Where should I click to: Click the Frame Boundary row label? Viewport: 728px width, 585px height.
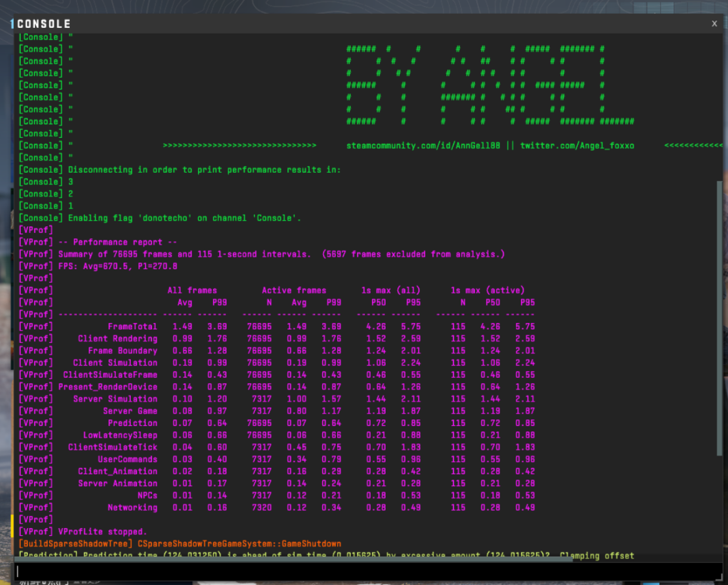(x=122, y=351)
